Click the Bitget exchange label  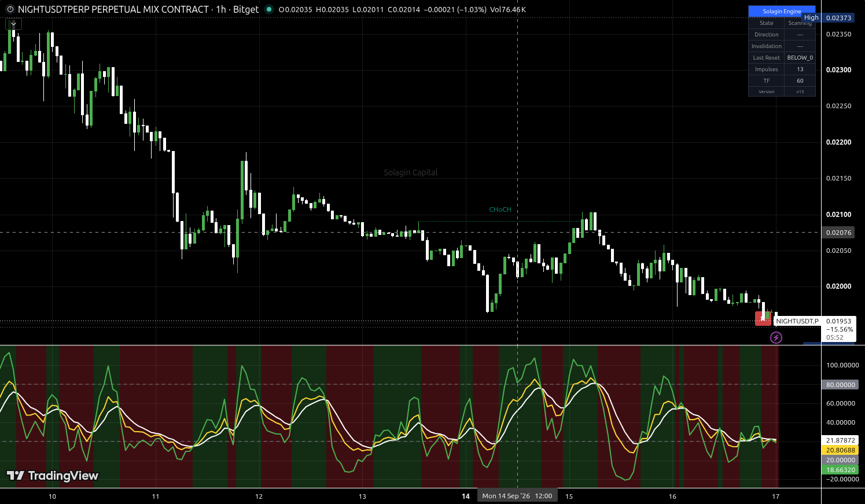246,9
